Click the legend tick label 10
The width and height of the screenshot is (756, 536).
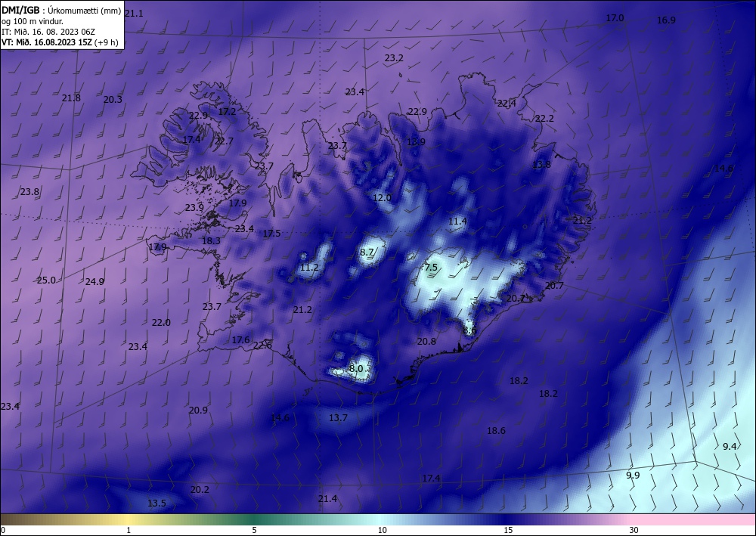382,530
